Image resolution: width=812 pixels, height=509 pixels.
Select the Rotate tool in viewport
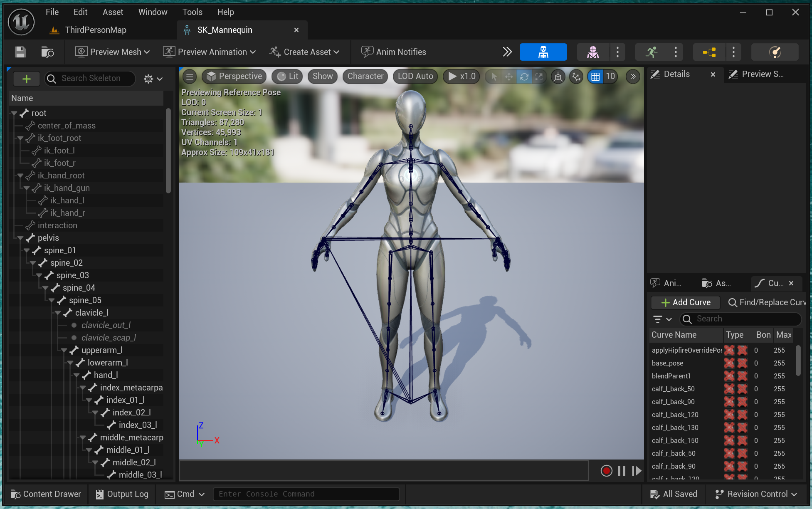click(x=524, y=77)
